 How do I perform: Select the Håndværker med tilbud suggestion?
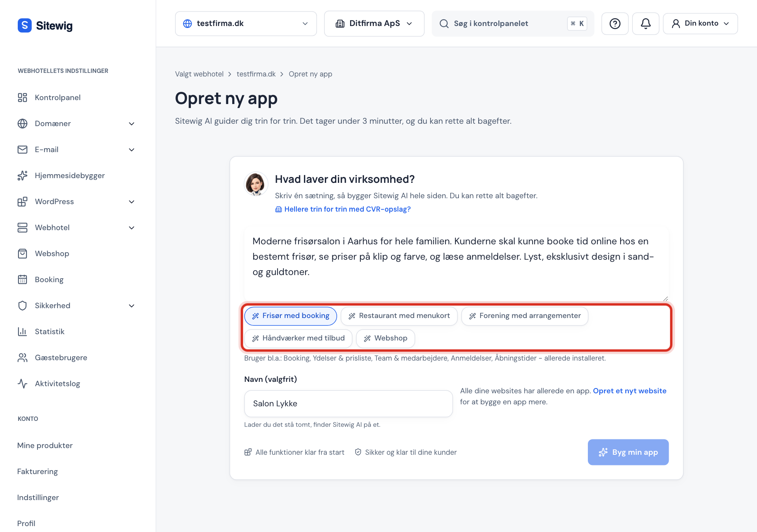(298, 339)
